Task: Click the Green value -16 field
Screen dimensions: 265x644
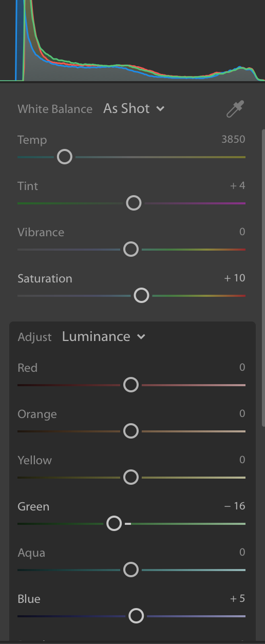Action: click(235, 506)
